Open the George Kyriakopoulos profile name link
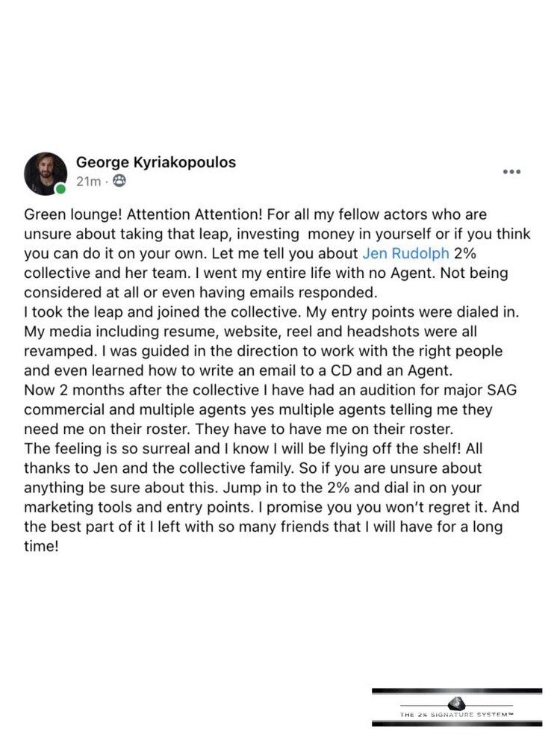This screenshot has height=747, width=560. [x=156, y=162]
